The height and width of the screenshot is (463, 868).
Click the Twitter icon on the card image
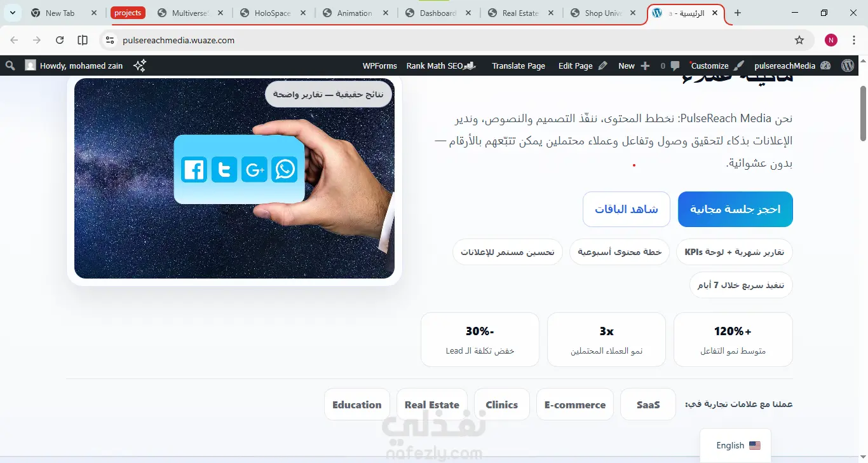tap(224, 170)
